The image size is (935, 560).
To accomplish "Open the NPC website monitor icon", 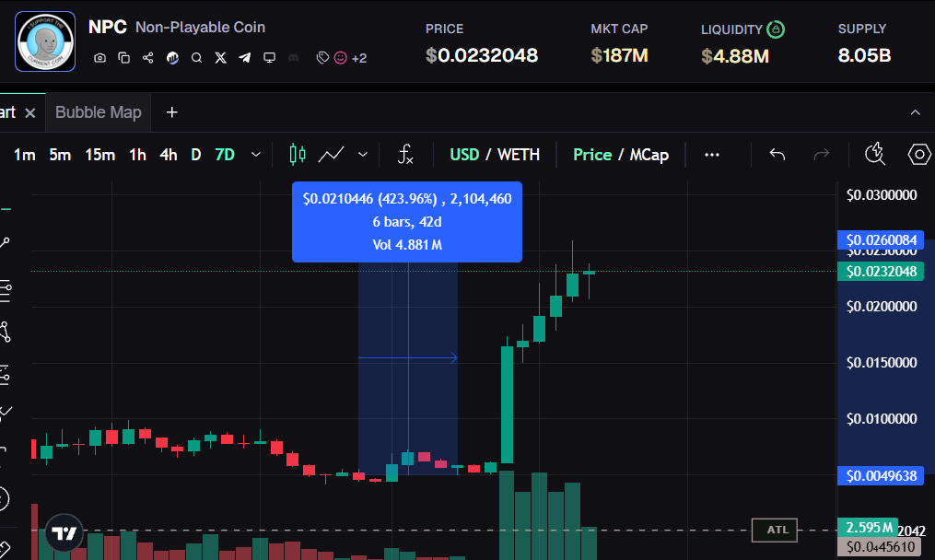I will [270, 58].
